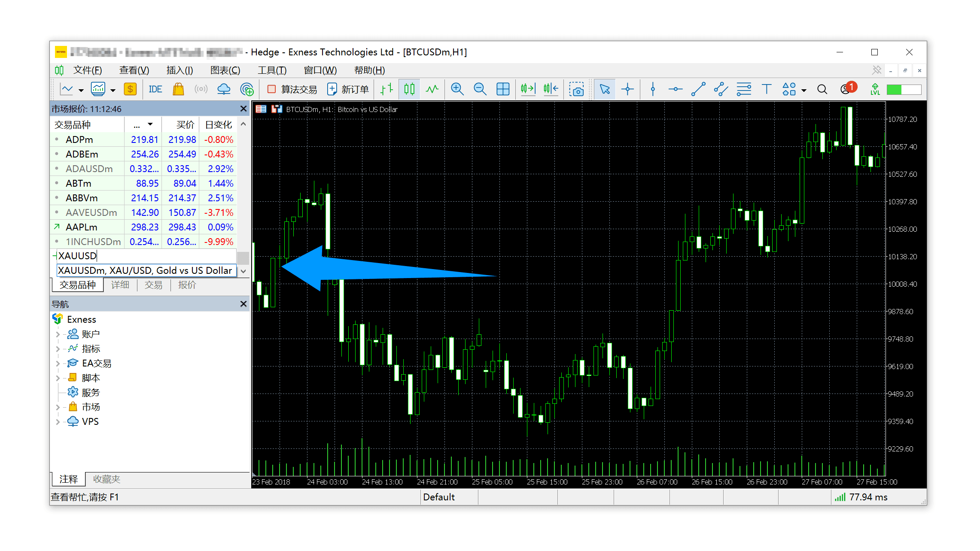Take a chart screenshot with camera icon
Screen dimensions: 980x551
tap(577, 89)
